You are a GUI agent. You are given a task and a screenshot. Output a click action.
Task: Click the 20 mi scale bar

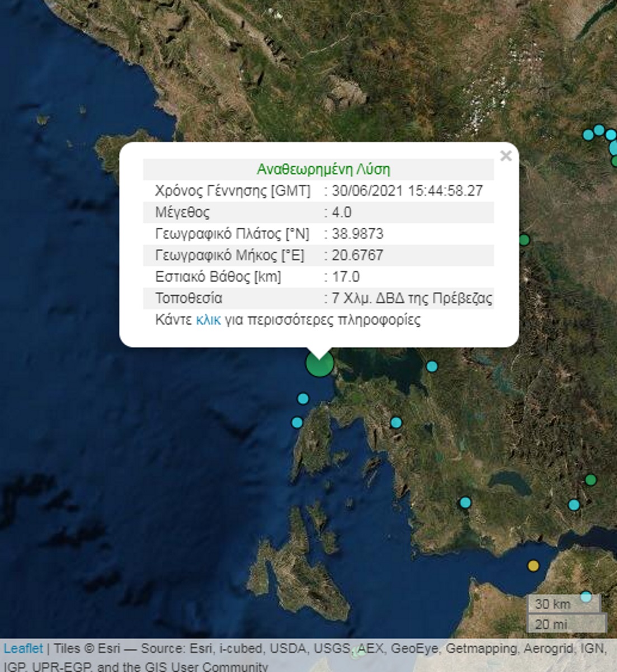tap(567, 623)
